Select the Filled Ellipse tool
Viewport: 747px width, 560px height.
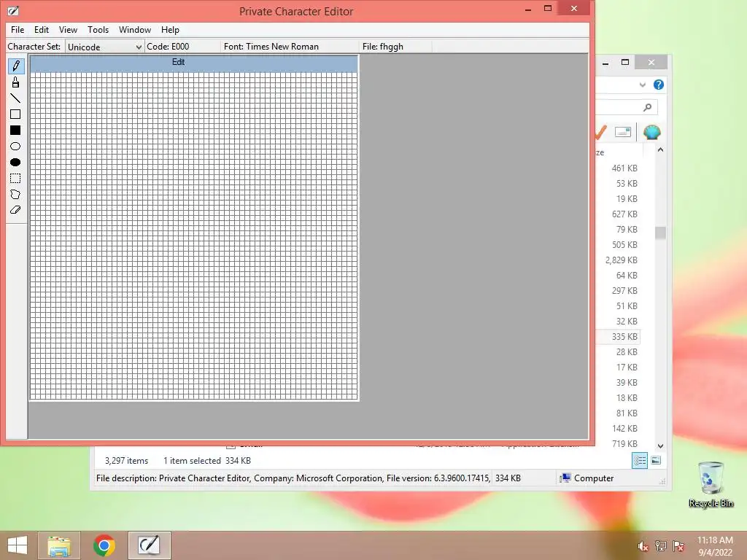pos(16,163)
